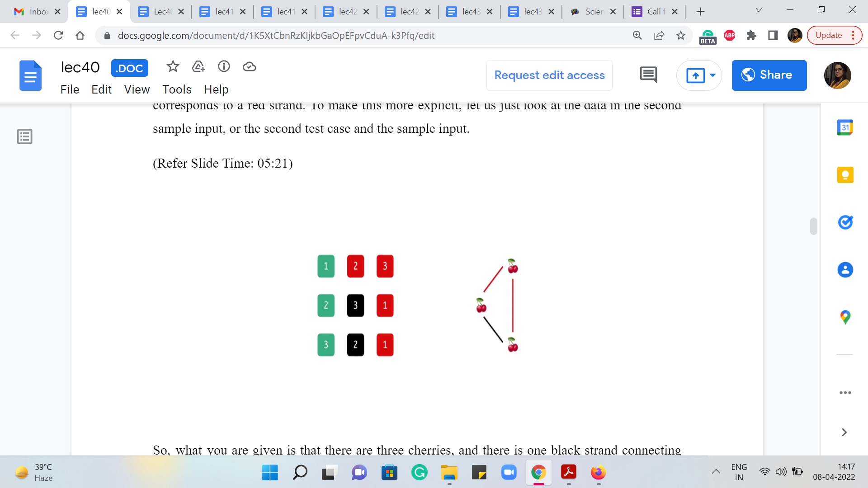Viewport: 868px width, 488px height.
Task: Star the lec40 document
Action: pyautogui.click(x=173, y=67)
